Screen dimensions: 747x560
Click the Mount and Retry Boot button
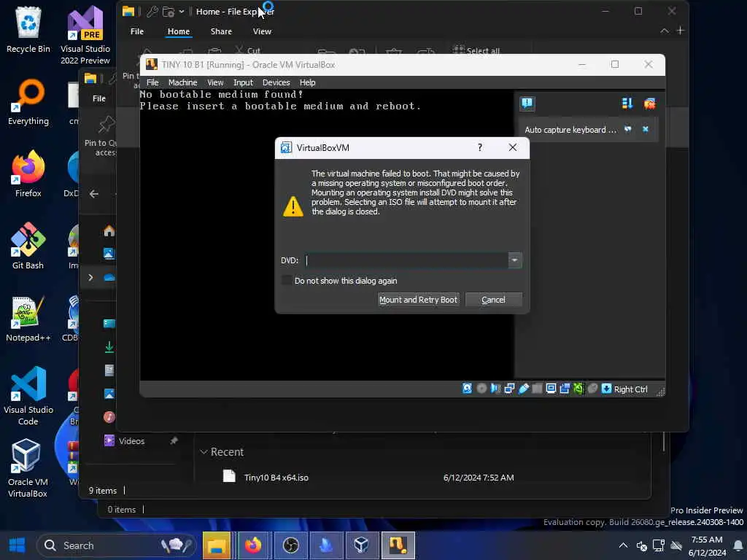coord(418,300)
